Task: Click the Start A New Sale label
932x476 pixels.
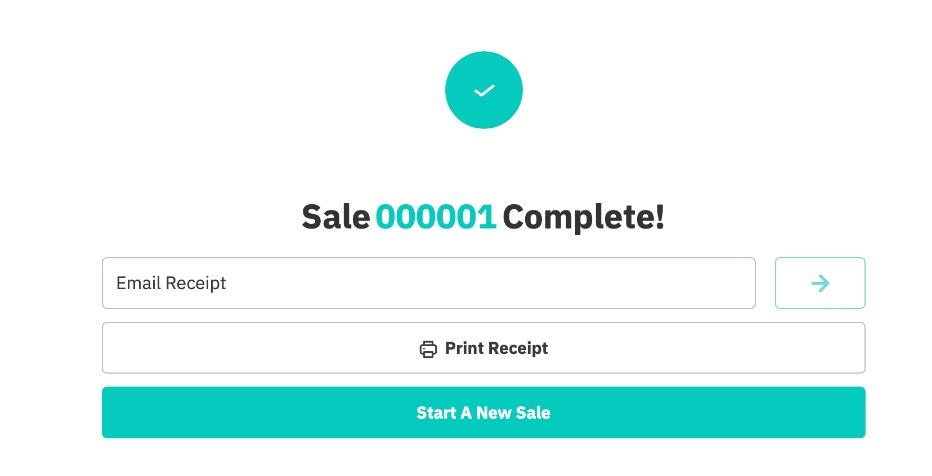Action: tap(483, 412)
